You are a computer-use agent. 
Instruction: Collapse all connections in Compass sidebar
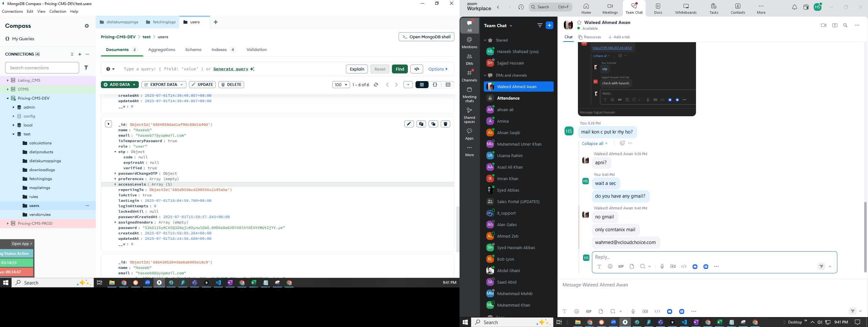tap(72, 54)
